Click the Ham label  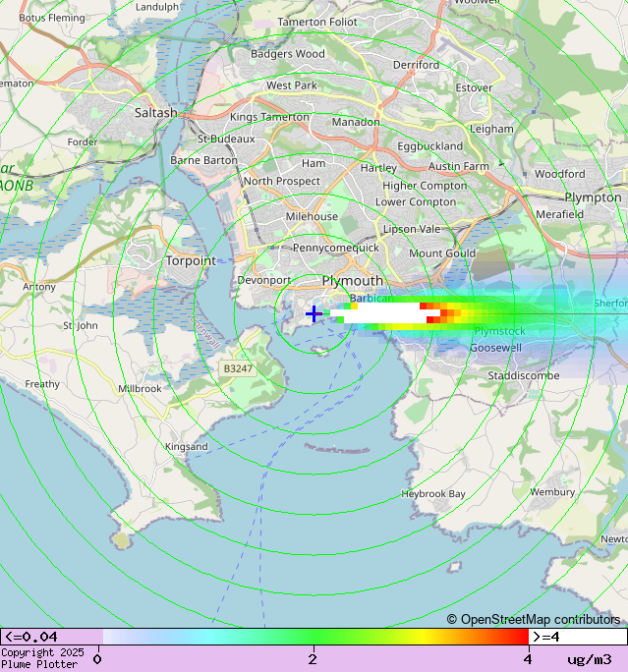click(x=314, y=163)
